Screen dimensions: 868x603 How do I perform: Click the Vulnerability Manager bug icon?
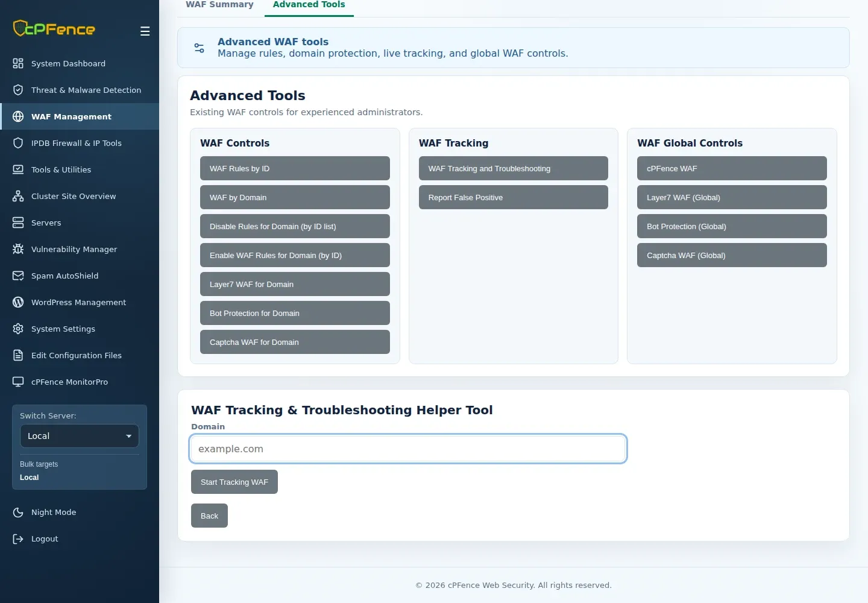[18, 249]
